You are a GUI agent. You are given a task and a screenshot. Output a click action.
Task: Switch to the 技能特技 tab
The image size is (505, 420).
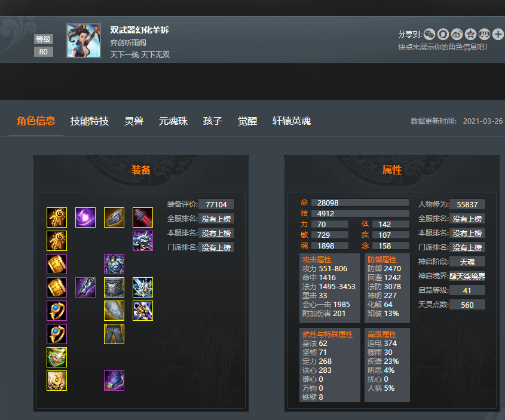(x=90, y=121)
